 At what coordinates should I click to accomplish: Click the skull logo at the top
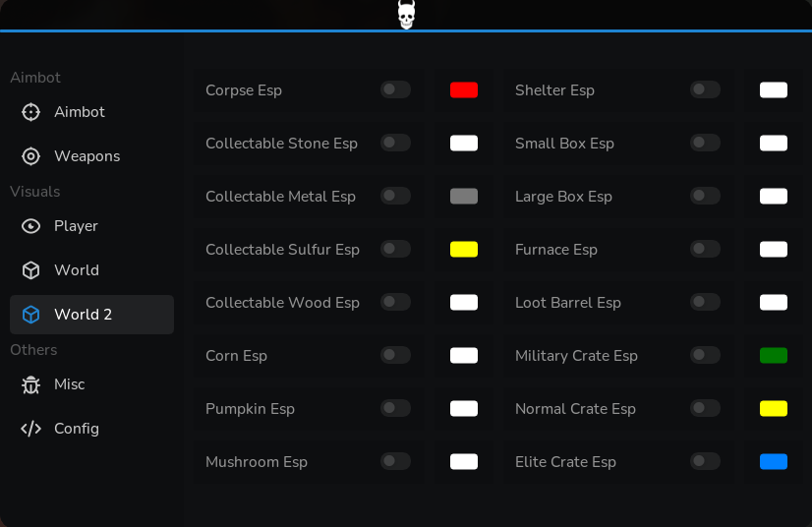click(407, 14)
